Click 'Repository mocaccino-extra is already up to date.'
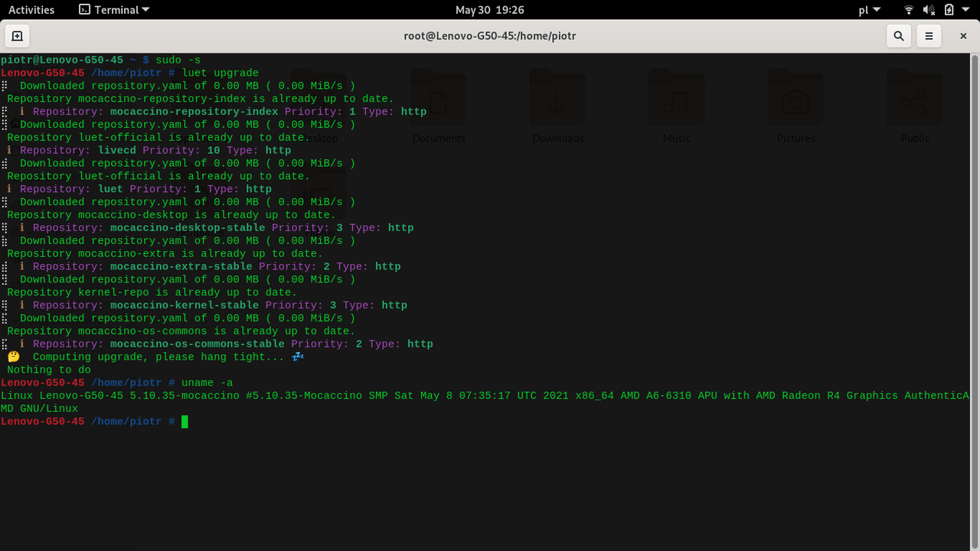The image size is (980, 551). coord(165,253)
